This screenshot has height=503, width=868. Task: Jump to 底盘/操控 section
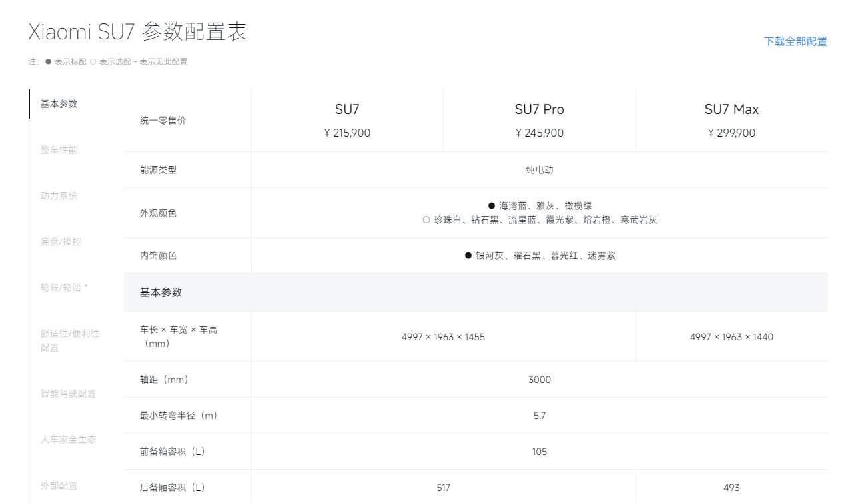coord(61,242)
